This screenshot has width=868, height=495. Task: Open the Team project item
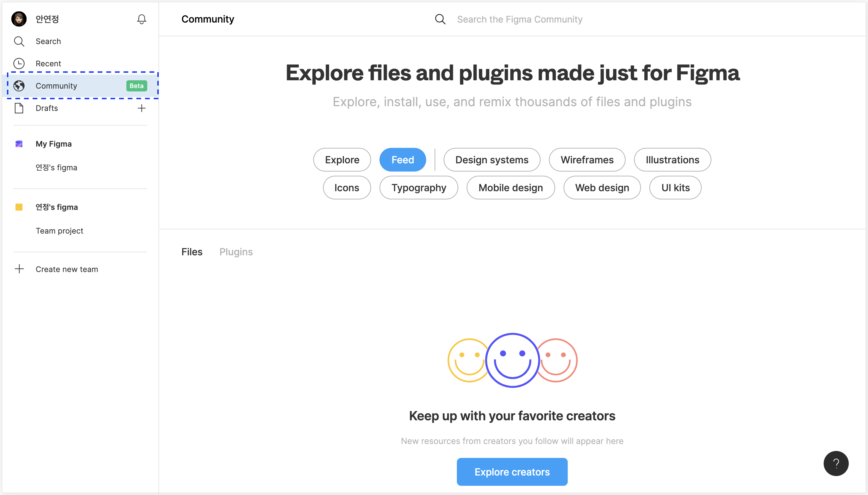(x=59, y=231)
